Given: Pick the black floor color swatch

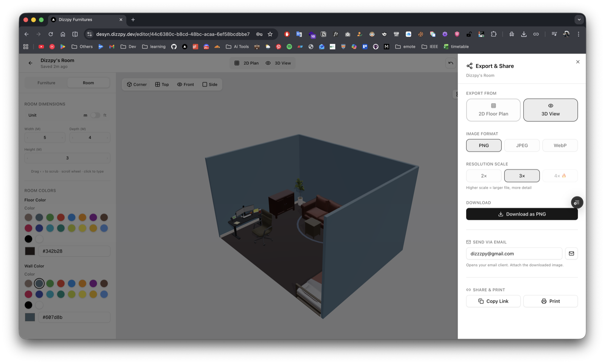Looking at the screenshot, I should tap(28, 239).
